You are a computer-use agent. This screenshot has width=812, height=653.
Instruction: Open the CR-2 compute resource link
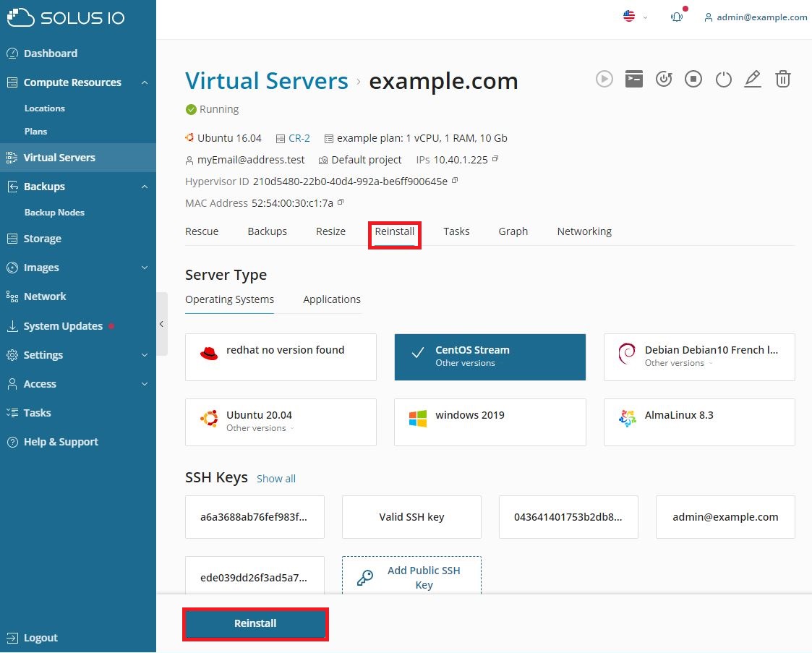click(x=299, y=138)
